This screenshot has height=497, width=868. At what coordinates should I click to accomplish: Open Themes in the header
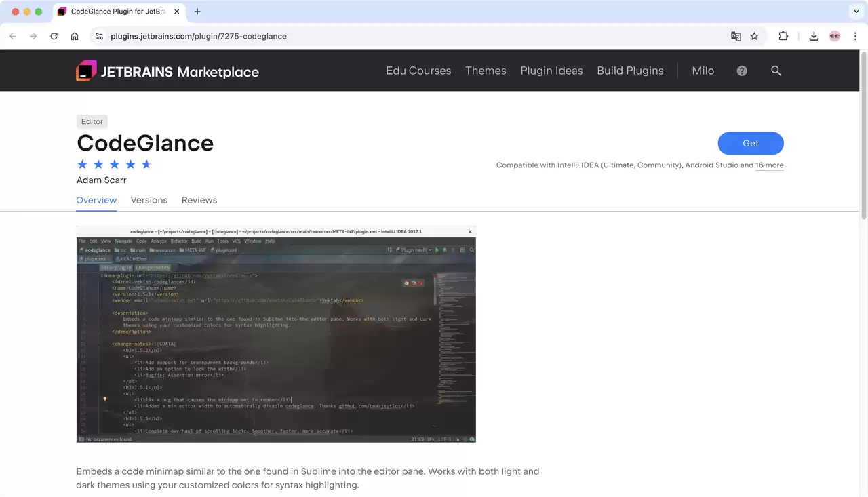[x=486, y=71]
